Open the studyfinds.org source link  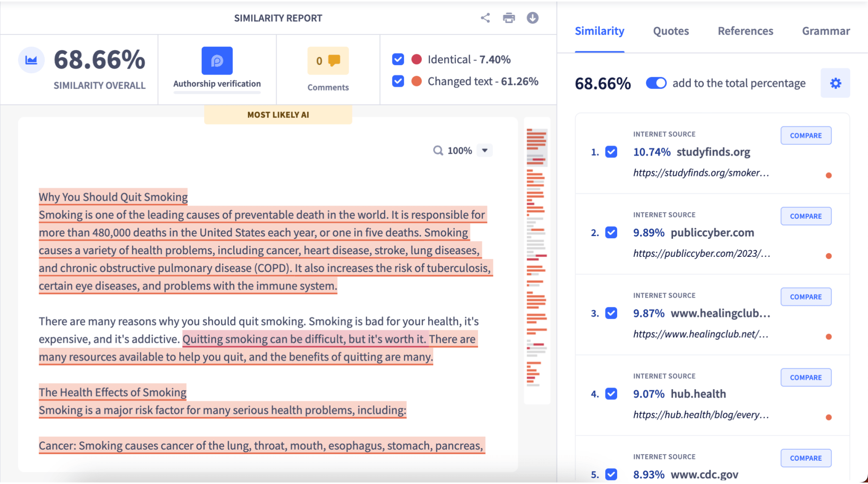coord(701,173)
